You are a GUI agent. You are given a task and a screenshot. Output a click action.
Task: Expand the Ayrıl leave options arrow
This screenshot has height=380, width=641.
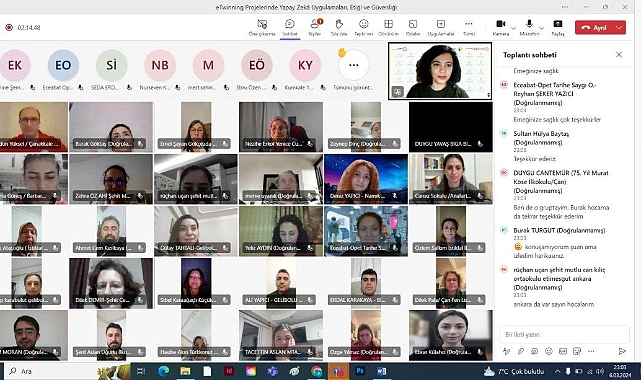coord(619,27)
